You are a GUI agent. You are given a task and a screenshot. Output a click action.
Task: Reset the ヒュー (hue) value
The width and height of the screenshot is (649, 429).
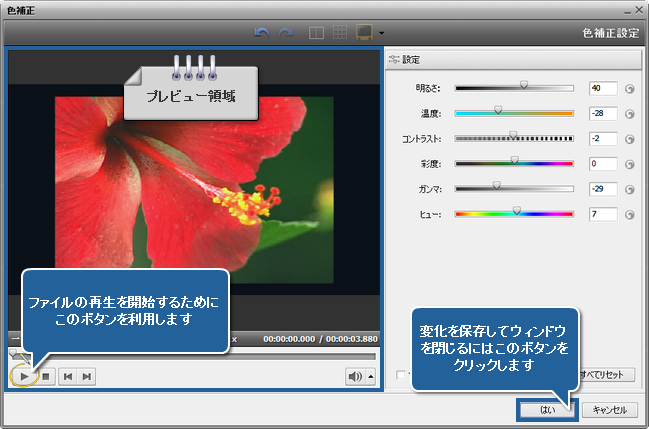(x=631, y=213)
